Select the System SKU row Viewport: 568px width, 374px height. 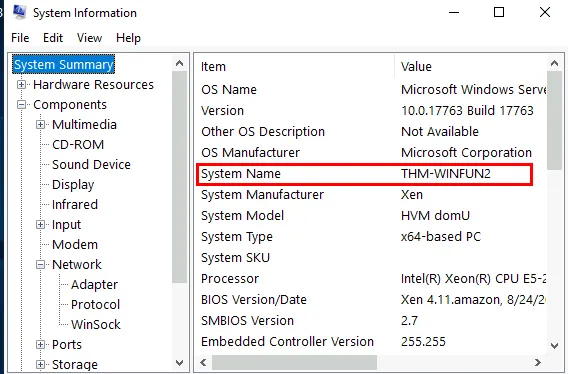371,258
